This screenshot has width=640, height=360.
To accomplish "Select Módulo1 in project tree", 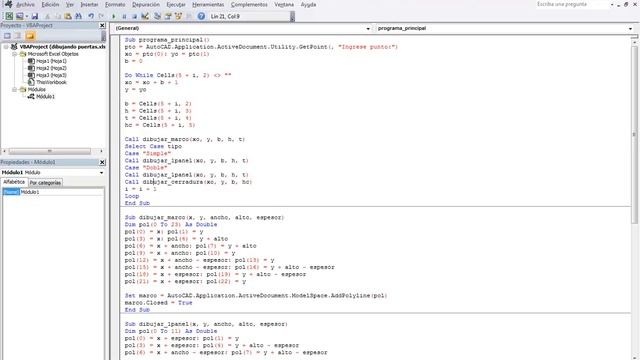I will click(x=45, y=97).
